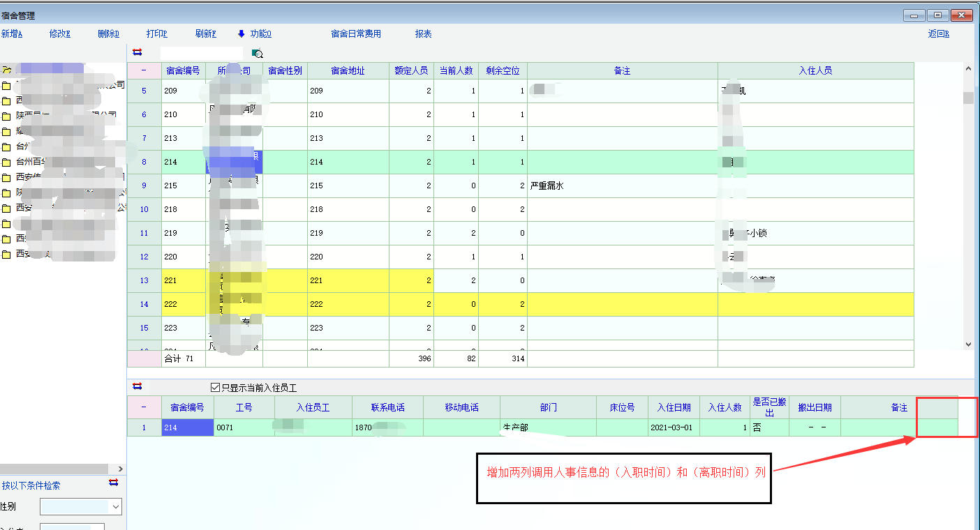Click the minus corner cell of resident table

click(x=144, y=407)
